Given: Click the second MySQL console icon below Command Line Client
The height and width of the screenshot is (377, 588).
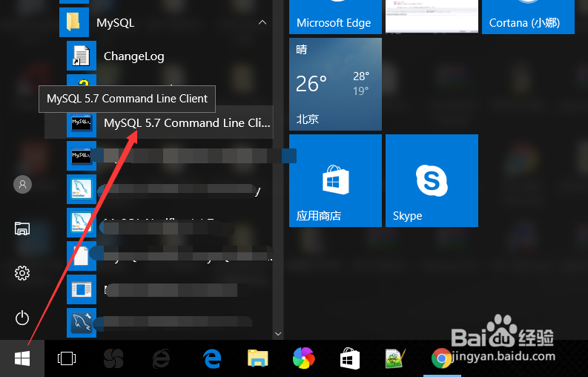Looking at the screenshot, I should click(82, 155).
